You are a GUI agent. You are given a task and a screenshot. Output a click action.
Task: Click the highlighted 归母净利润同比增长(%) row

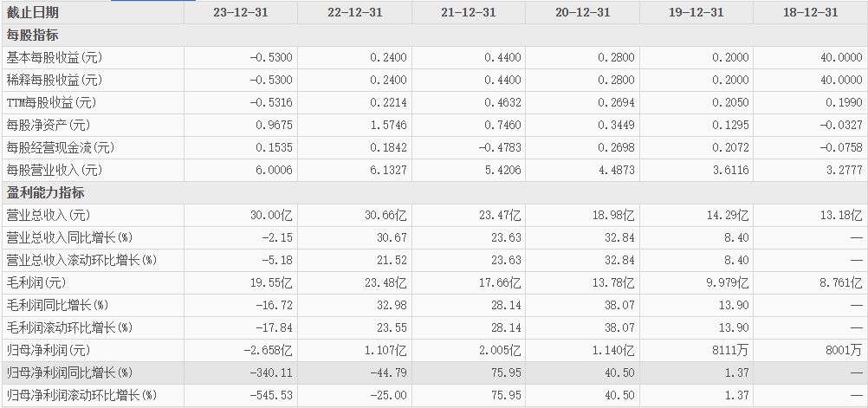[x=434, y=373]
